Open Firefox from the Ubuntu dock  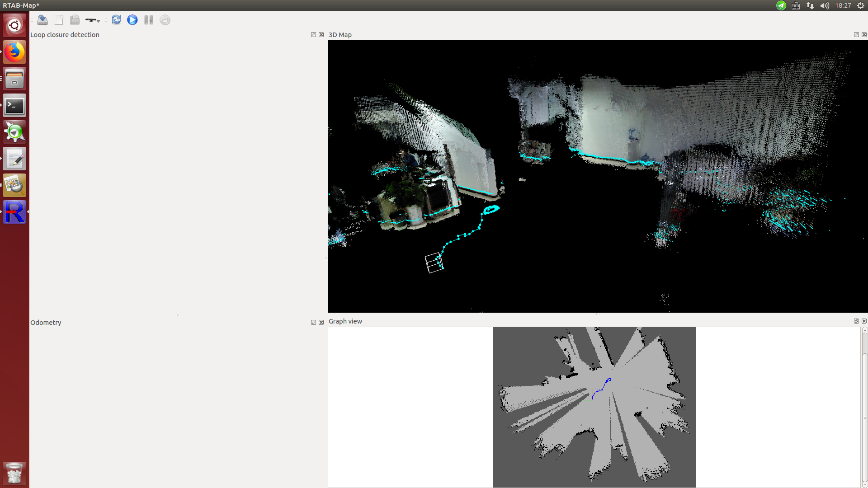tap(14, 52)
